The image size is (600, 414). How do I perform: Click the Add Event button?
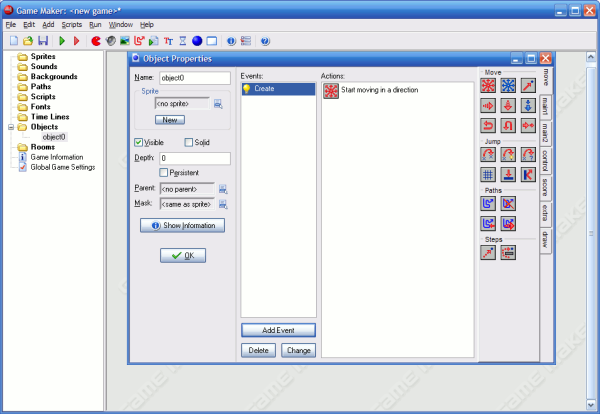(278, 330)
